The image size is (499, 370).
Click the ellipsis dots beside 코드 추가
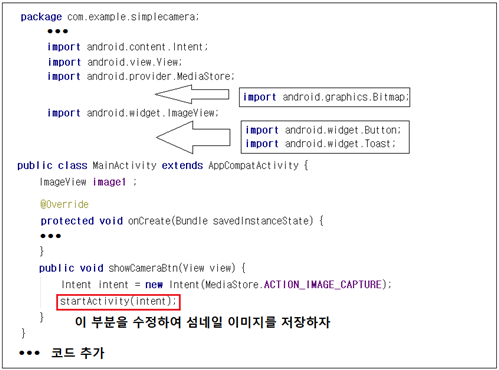(x=29, y=353)
